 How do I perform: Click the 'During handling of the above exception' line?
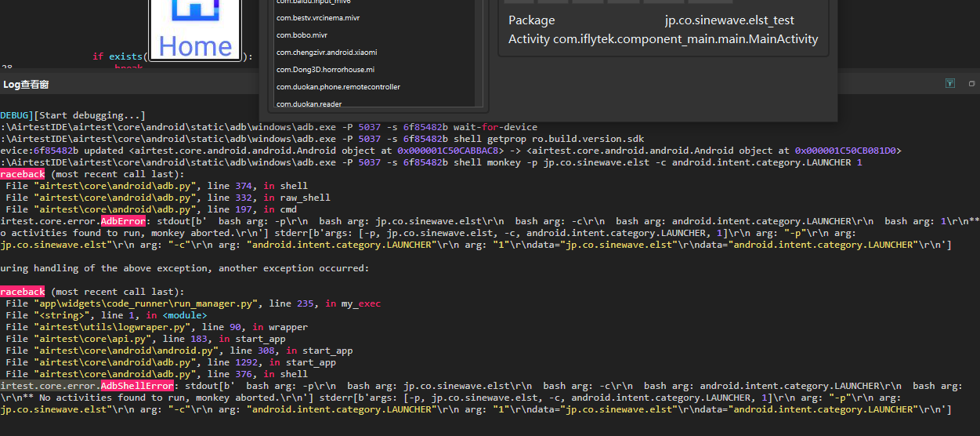pos(185,268)
